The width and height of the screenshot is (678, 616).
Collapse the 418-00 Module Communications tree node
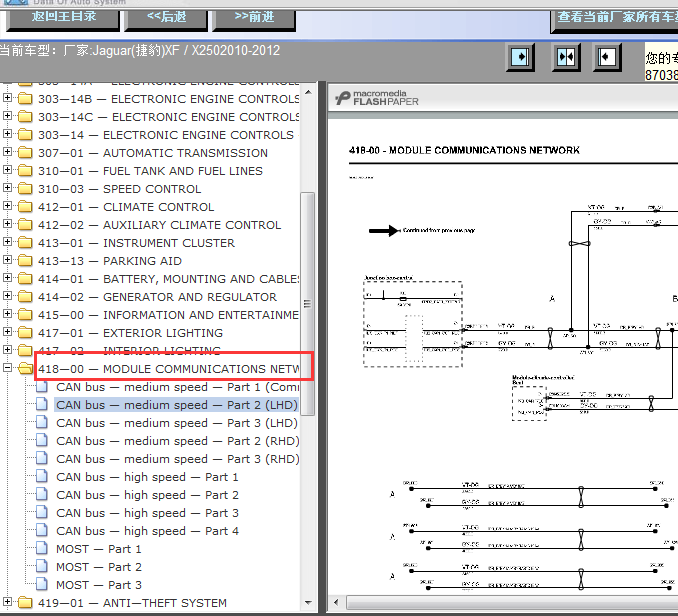tap(7, 367)
